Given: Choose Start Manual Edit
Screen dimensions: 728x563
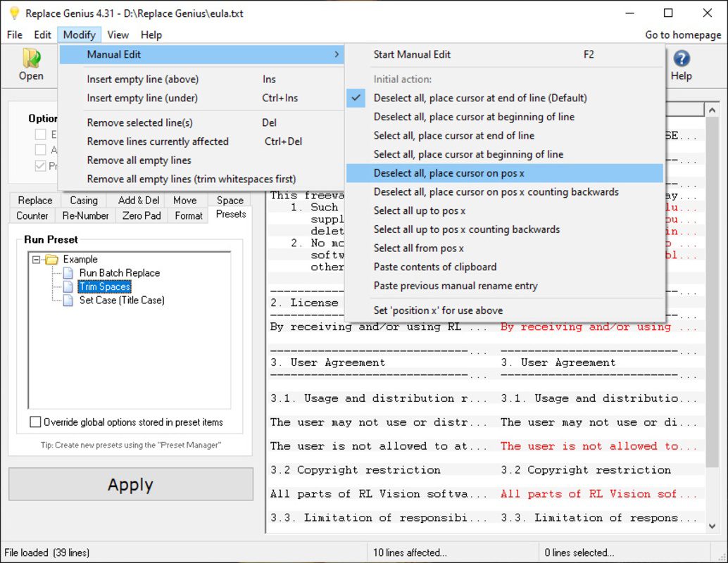Looking at the screenshot, I should coord(504,54).
